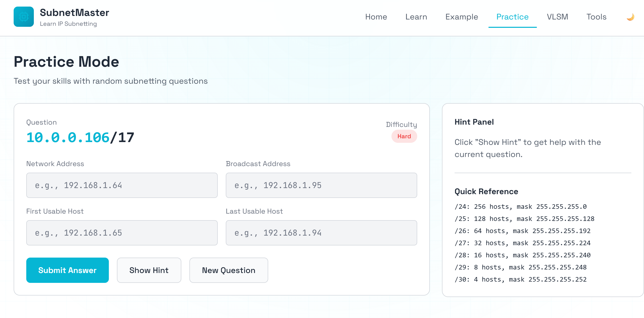Click the Difficulty label
The width and height of the screenshot is (644, 318).
tap(401, 124)
